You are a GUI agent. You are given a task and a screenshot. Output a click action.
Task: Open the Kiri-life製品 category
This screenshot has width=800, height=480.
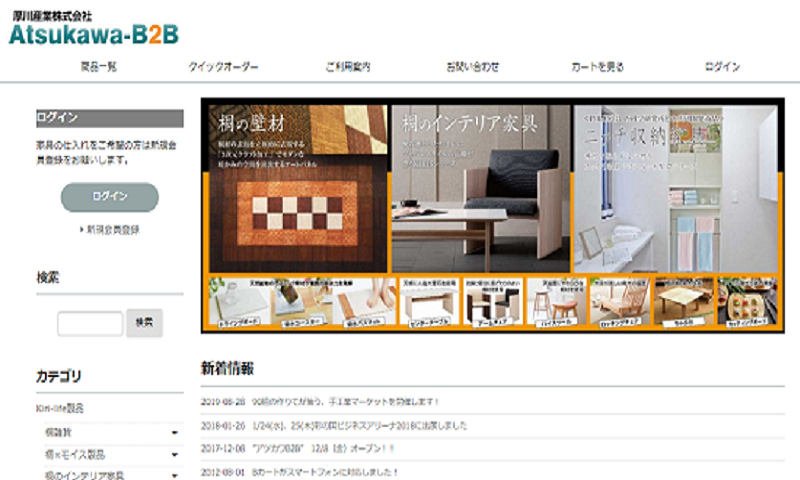click(60, 408)
